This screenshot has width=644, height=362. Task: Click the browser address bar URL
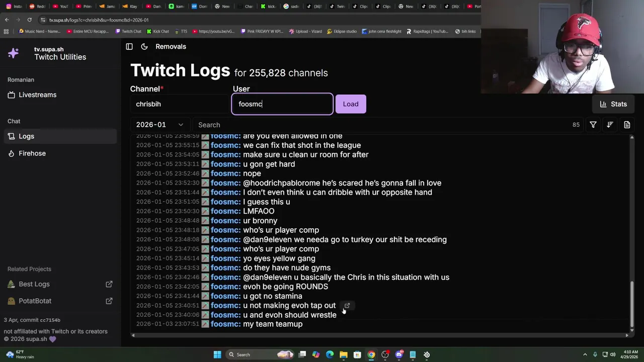tap(99, 20)
